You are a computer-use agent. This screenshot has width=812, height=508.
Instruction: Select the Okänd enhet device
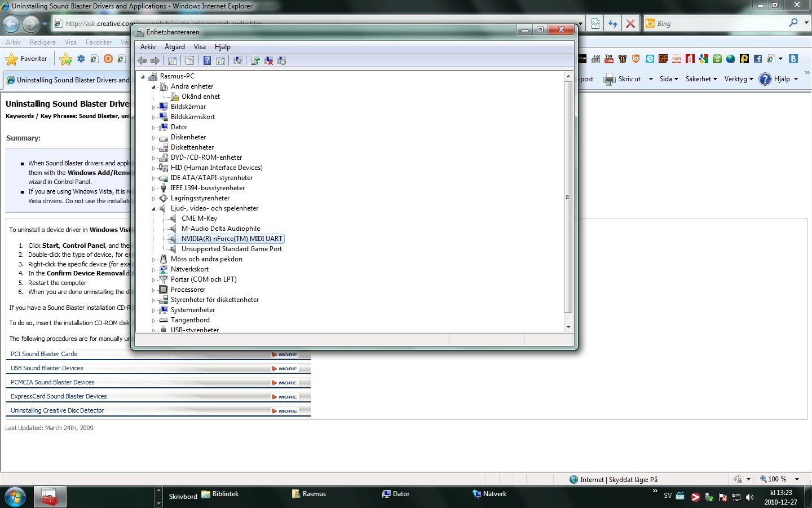(201, 97)
